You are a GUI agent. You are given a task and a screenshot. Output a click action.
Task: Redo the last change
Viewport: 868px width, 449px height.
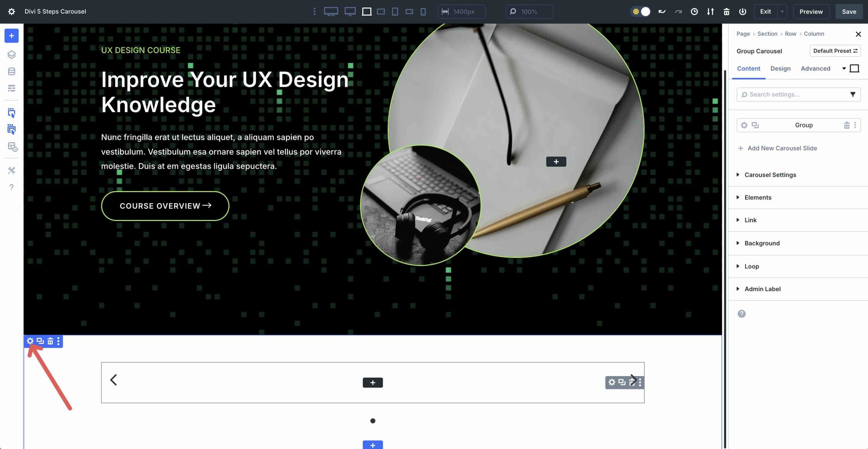677,11
